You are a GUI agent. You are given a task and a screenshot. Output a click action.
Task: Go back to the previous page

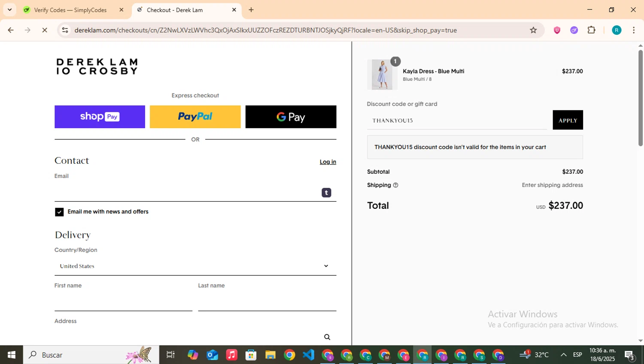tap(11, 30)
